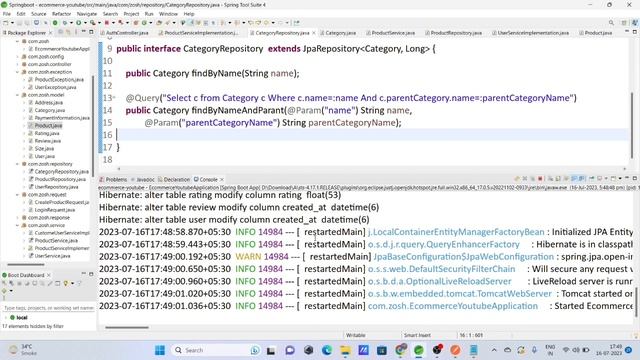Open the Declaration view tab
The height and width of the screenshot is (360, 640).
tap(174, 180)
